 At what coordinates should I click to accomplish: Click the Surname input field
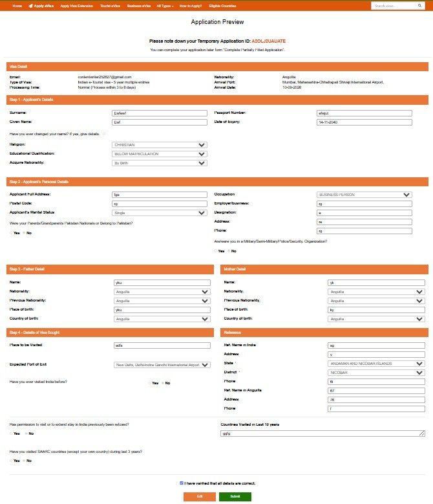click(160, 113)
